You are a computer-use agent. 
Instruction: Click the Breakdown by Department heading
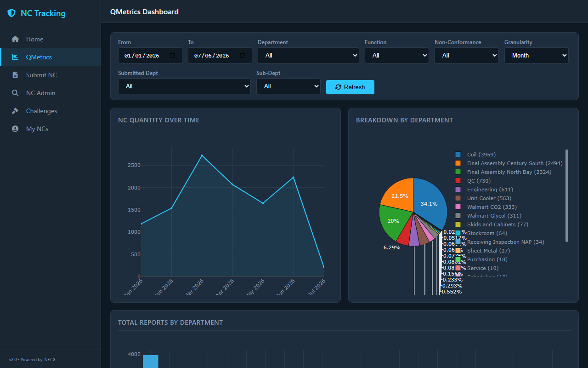(x=405, y=120)
